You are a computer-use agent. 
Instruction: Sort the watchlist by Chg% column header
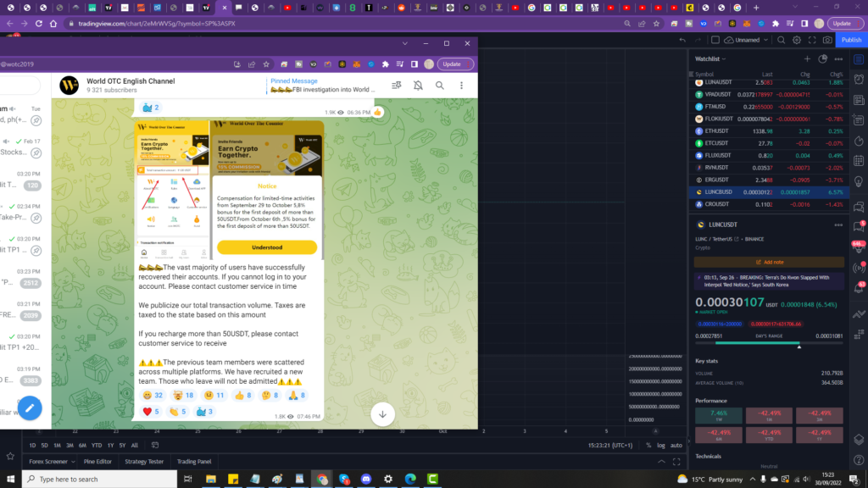836,75
